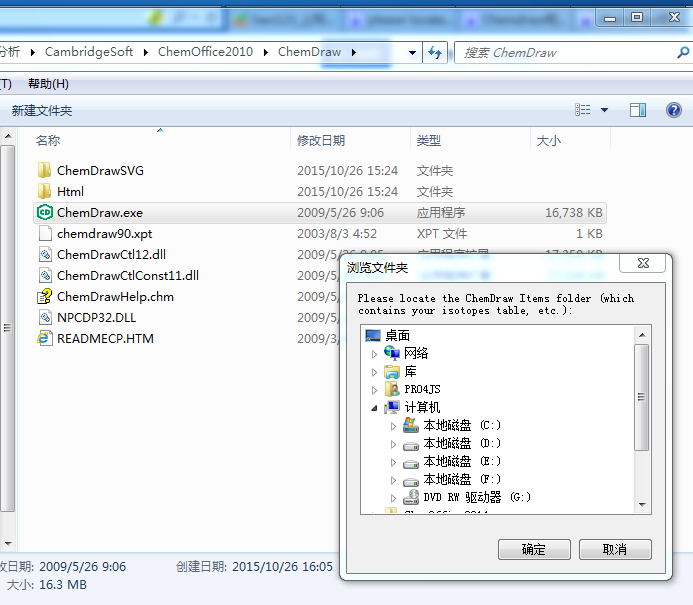The width and height of the screenshot is (693, 605).
Task: Expand local disk (C:) node
Action: [393, 426]
